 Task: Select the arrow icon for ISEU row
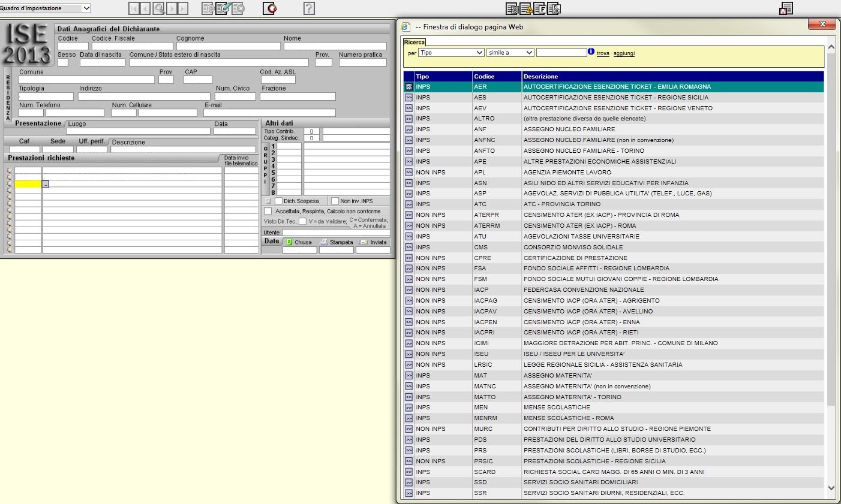click(x=409, y=354)
